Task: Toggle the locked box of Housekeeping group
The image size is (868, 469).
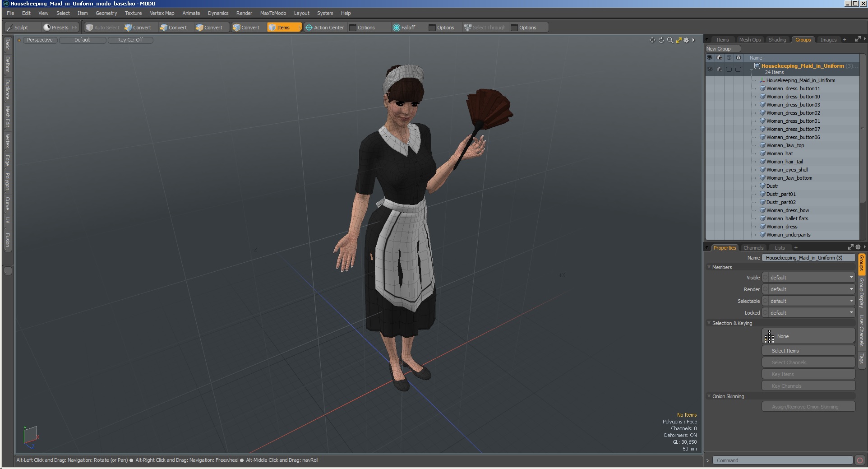Action: (x=738, y=69)
